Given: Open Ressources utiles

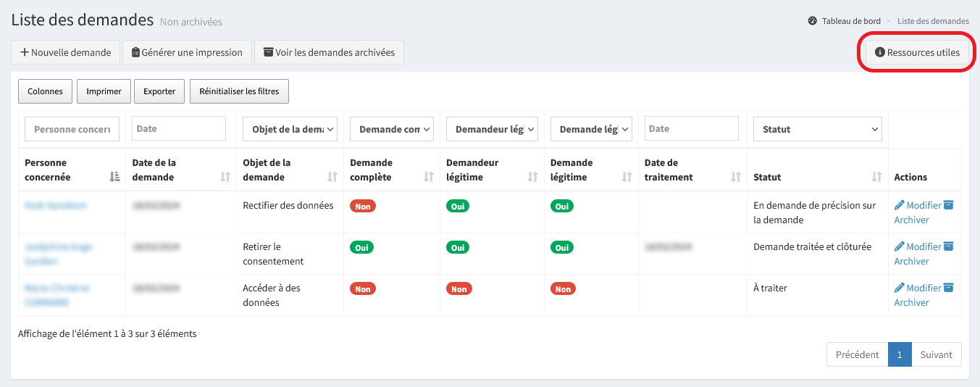Looking at the screenshot, I should [917, 52].
